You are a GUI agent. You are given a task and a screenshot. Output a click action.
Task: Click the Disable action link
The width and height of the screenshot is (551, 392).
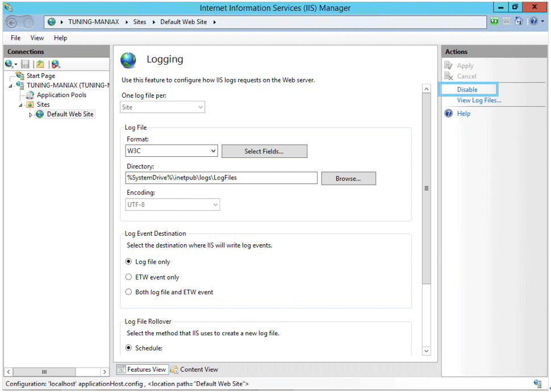tap(467, 89)
